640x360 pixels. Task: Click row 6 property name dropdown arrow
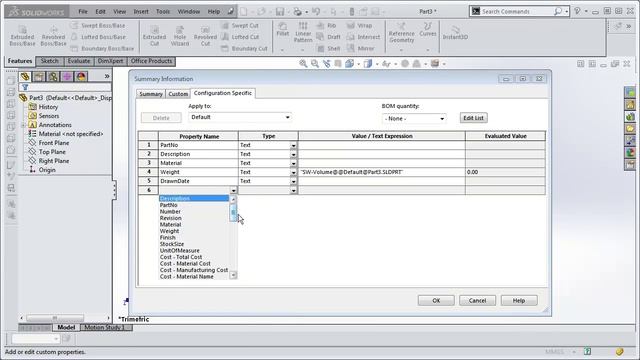coord(233,190)
